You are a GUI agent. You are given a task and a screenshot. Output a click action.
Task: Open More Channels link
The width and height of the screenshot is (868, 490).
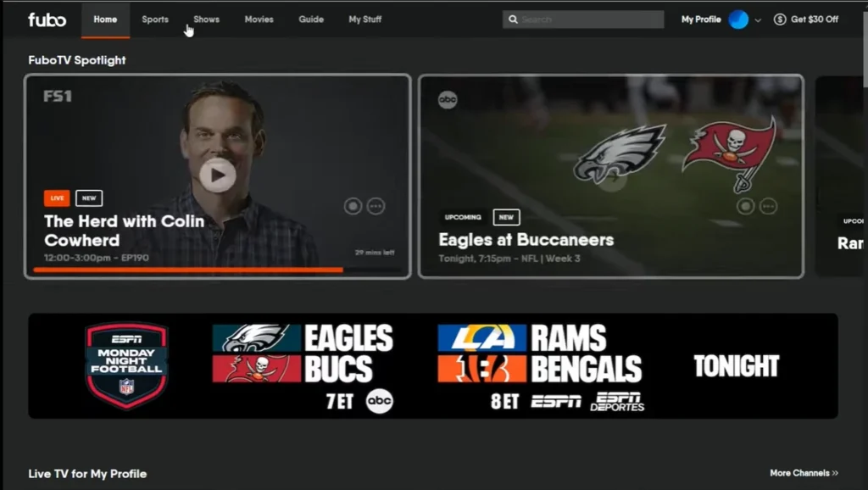(x=804, y=473)
